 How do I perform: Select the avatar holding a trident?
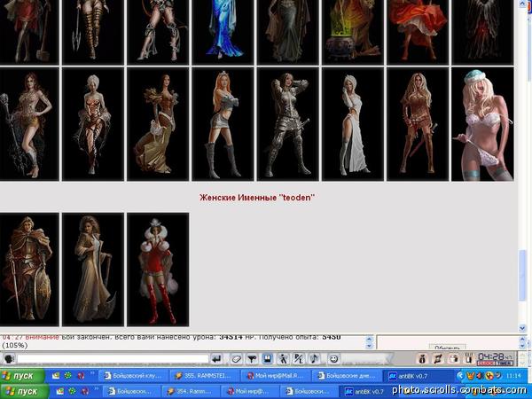[x=93, y=32]
